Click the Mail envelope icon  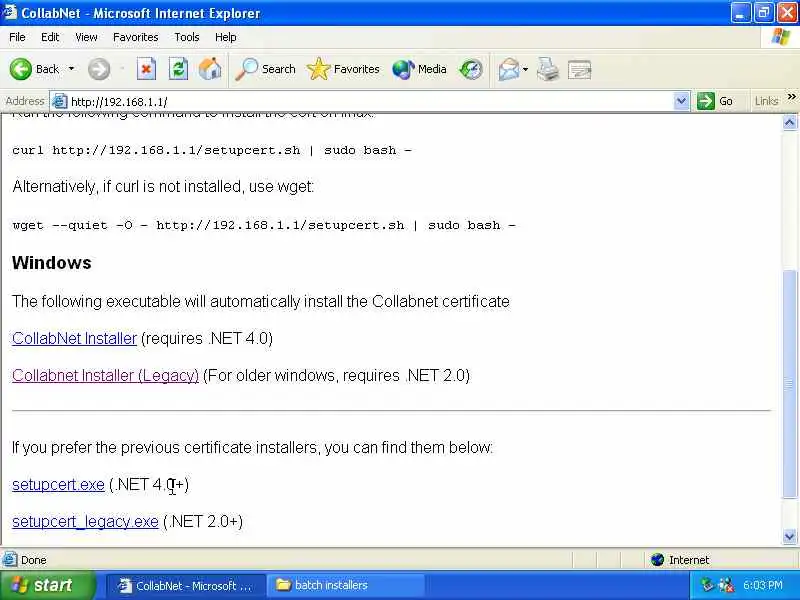509,69
